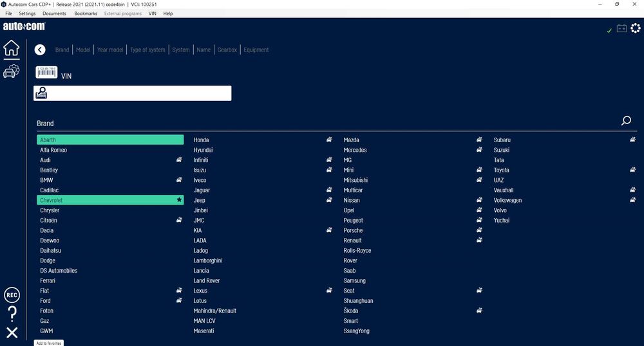Click the car icon beside BMW
644x346 pixels.
pos(179,179)
